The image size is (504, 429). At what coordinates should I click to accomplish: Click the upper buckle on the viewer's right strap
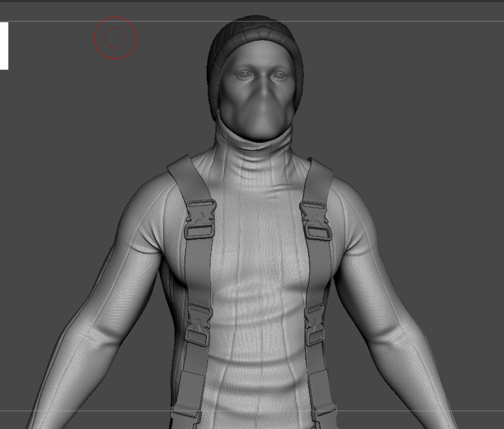[x=315, y=220]
